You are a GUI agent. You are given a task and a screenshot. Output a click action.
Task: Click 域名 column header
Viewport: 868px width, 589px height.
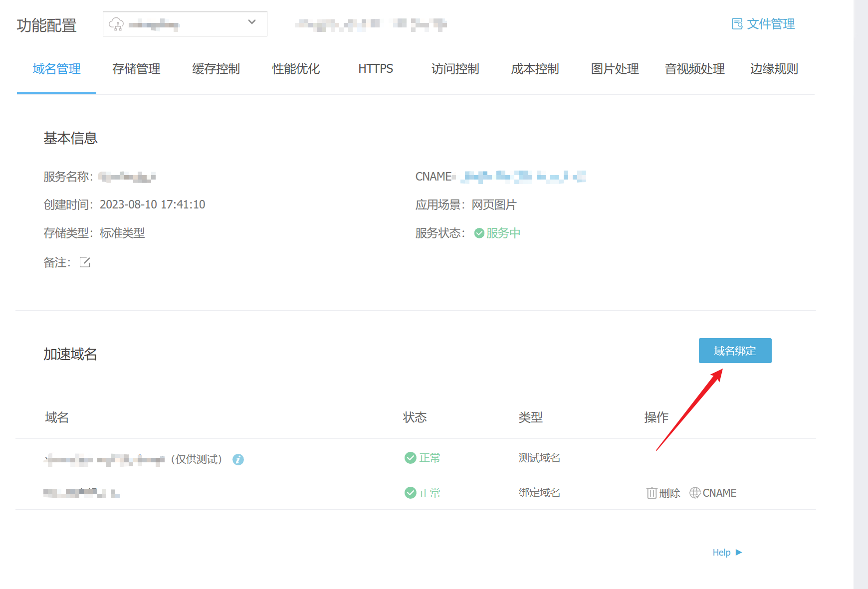pyautogui.click(x=57, y=417)
